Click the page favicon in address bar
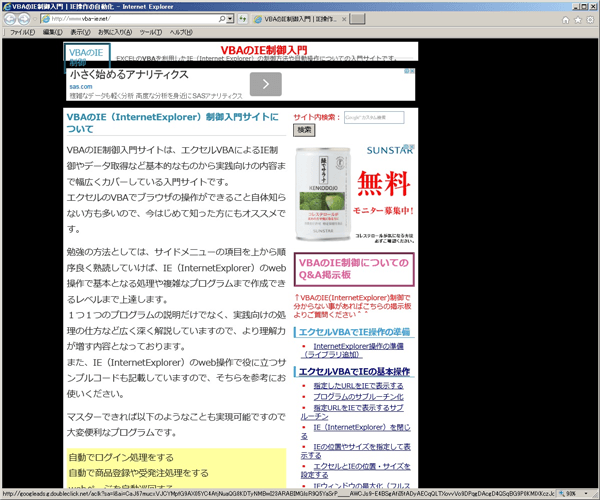600x500 pixels. coord(46,19)
